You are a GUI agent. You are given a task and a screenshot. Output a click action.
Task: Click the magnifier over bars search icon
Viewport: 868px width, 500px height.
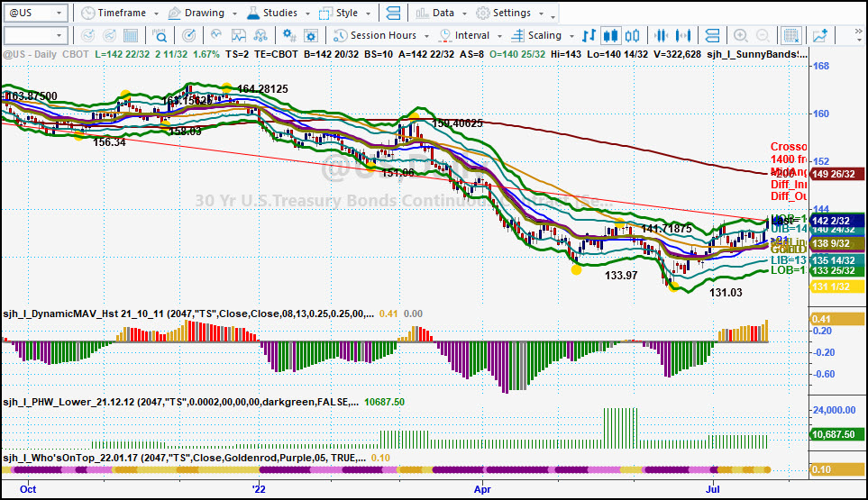(160, 35)
